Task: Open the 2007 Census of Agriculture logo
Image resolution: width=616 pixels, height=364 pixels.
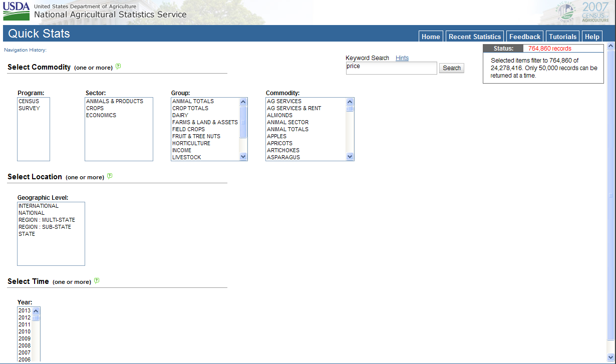Action: click(x=582, y=12)
